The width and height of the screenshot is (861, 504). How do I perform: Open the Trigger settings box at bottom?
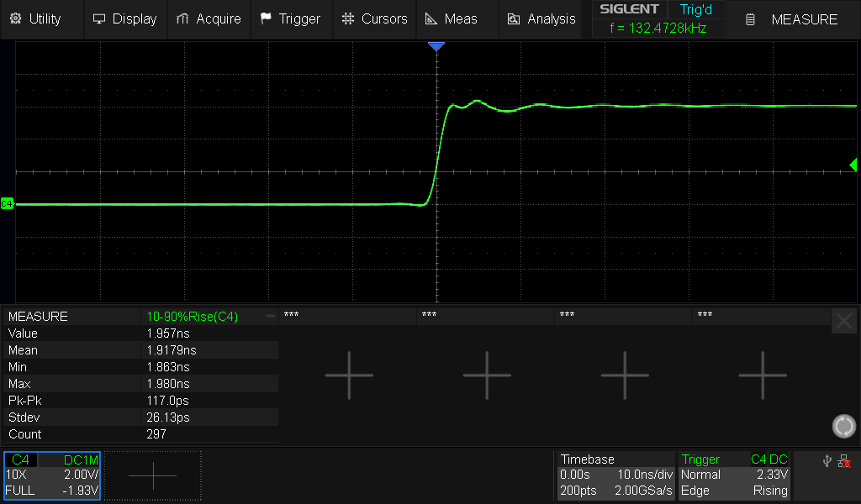point(735,475)
